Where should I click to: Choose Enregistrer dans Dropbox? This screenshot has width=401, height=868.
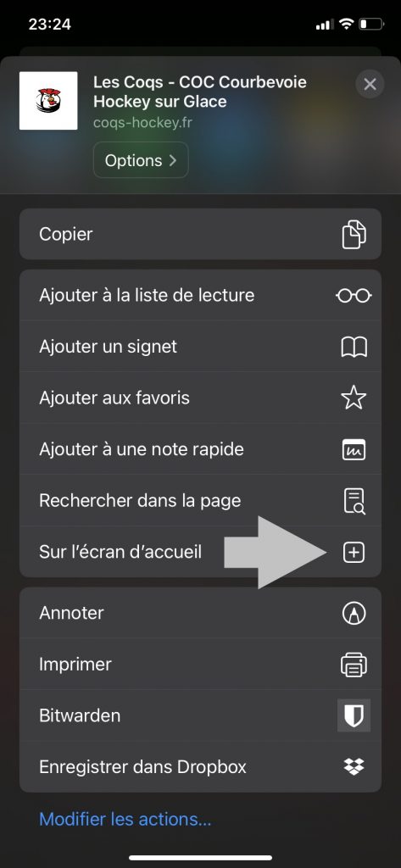tap(200, 766)
